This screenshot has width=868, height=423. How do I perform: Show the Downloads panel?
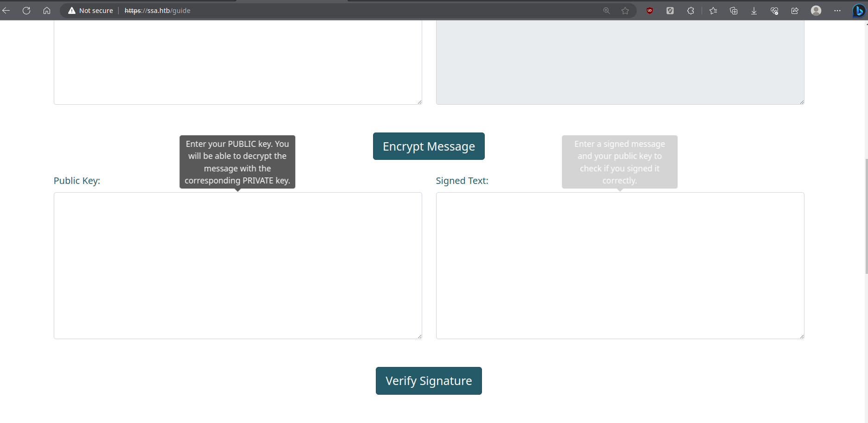[x=754, y=11]
